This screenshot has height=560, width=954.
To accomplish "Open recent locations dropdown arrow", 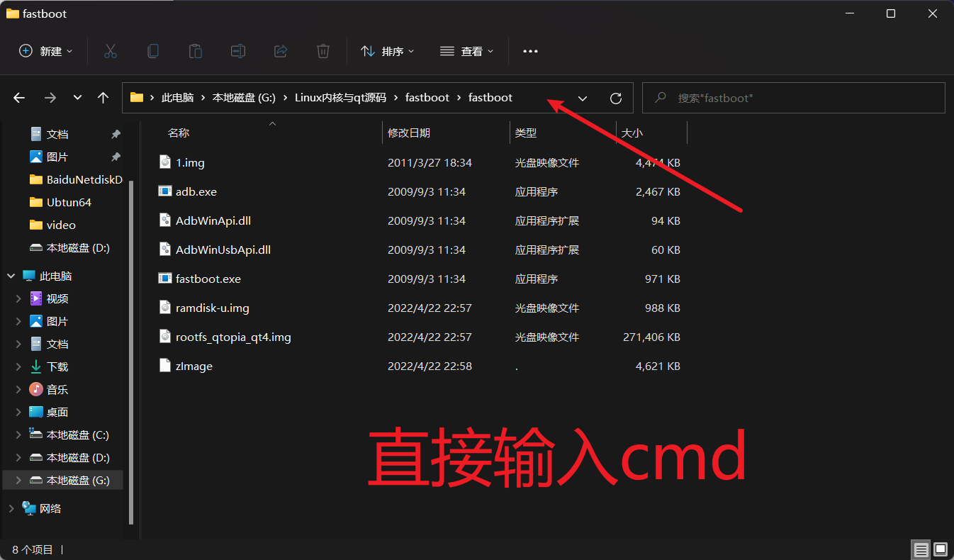I will coord(77,98).
